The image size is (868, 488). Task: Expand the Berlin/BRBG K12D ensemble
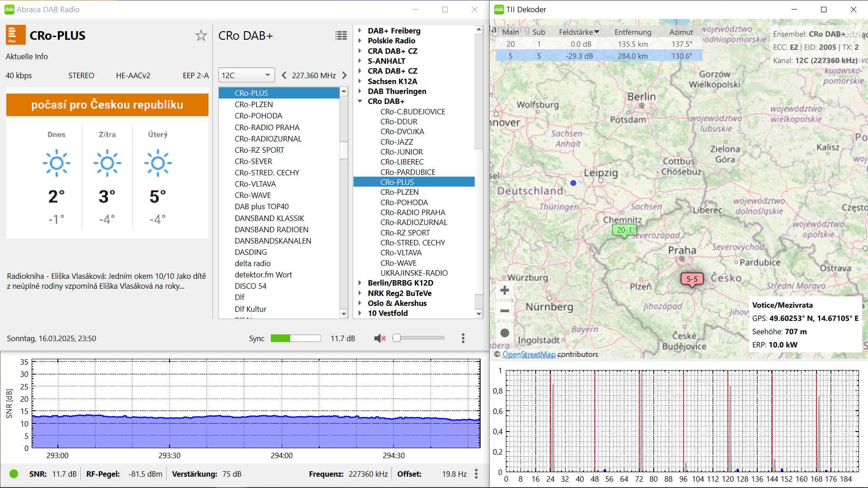pos(360,283)
